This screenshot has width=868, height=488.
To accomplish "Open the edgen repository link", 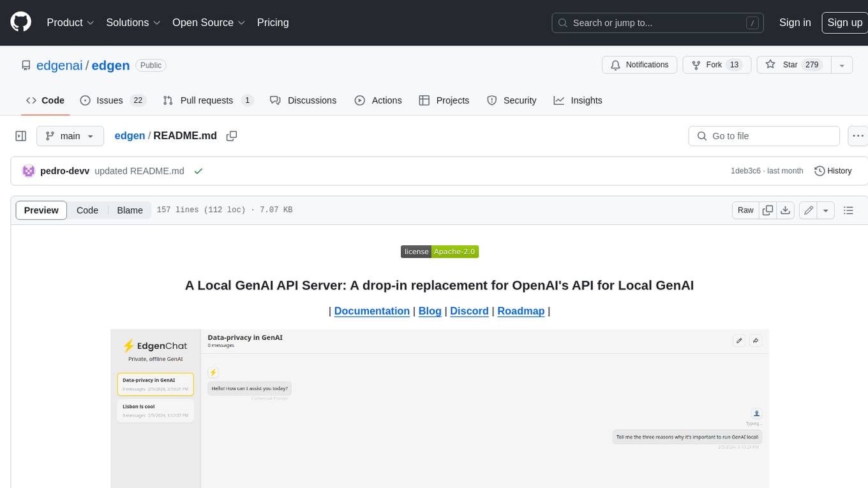I will coord(110,65).
